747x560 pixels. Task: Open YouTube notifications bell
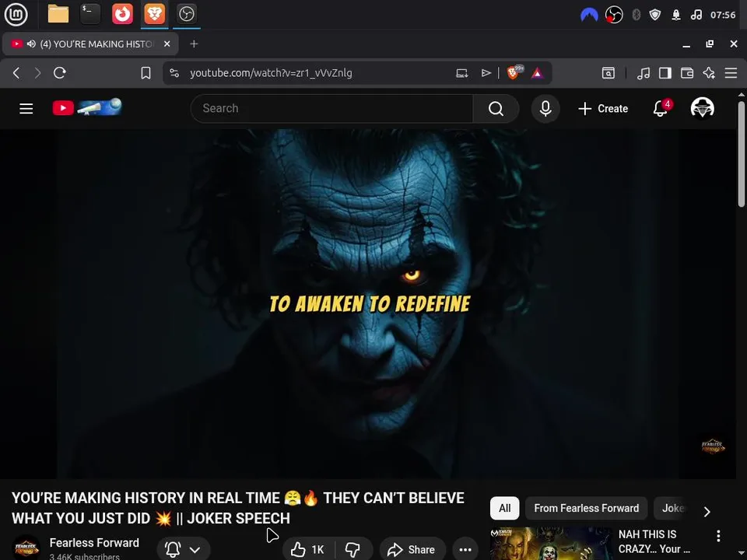[x=661, y=109]
